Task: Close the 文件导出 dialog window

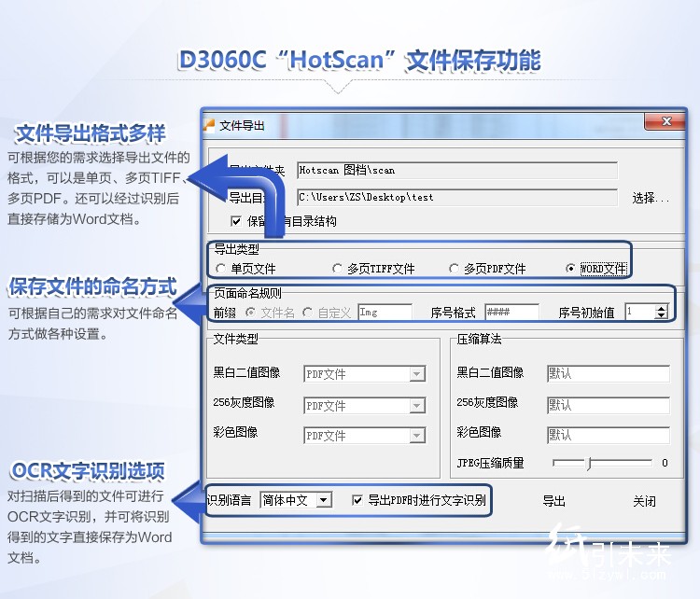Action: [665, 122]
